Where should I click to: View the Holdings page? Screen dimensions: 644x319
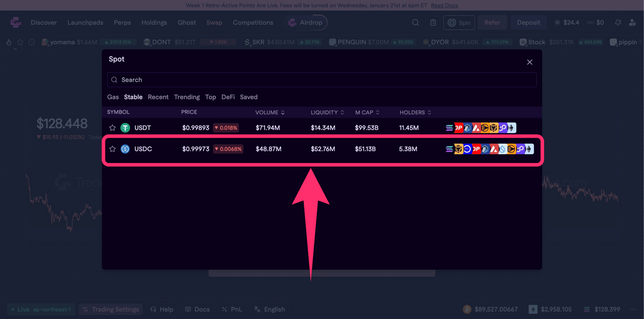pyautogui.click(x=154, y=22)
